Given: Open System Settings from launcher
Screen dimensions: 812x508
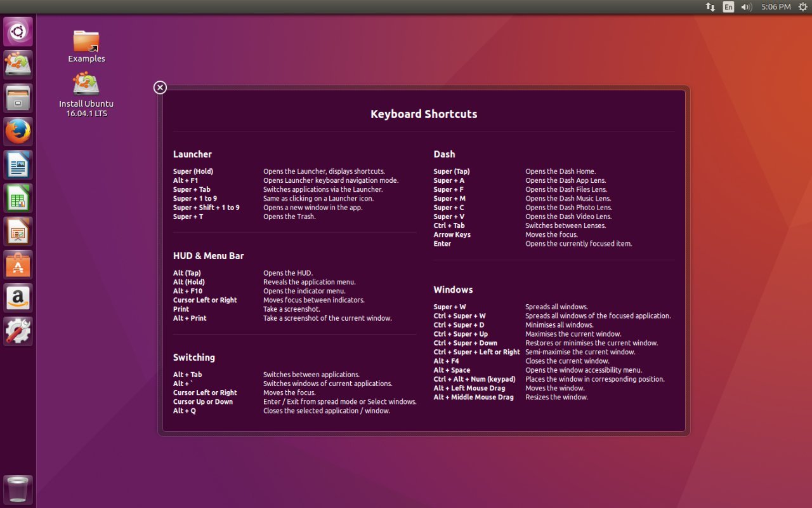Looking at the screenshot, I should 18,331.
